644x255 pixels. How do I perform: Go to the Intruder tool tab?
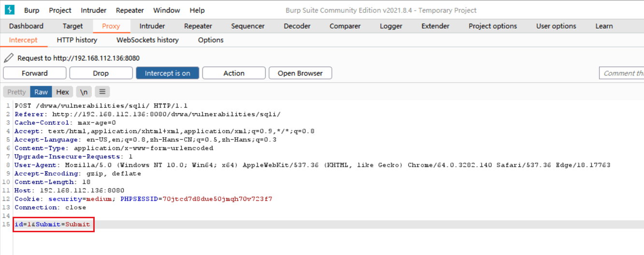click(x=152, y=26)
